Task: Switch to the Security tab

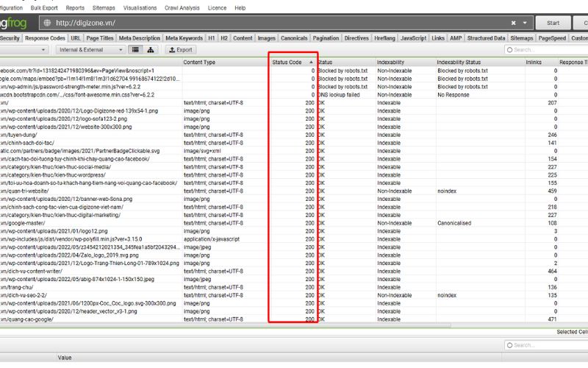Action: click(x=10, y=38)
